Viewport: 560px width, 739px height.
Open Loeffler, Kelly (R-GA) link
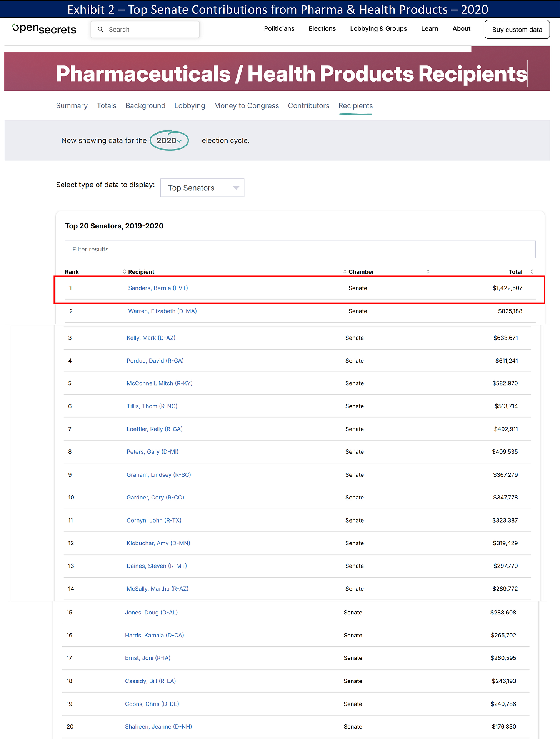pyautogui.click(x=155, y=429)
